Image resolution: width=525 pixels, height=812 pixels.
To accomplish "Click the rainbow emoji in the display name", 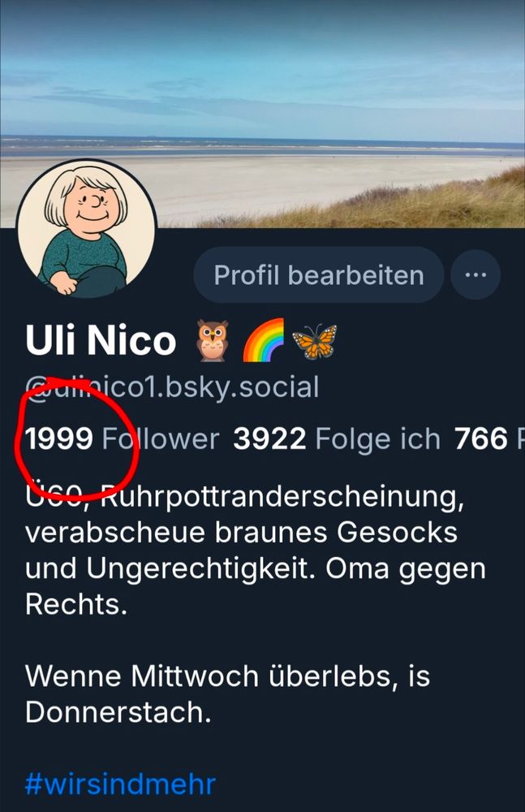I will click(x=264, y=340).
